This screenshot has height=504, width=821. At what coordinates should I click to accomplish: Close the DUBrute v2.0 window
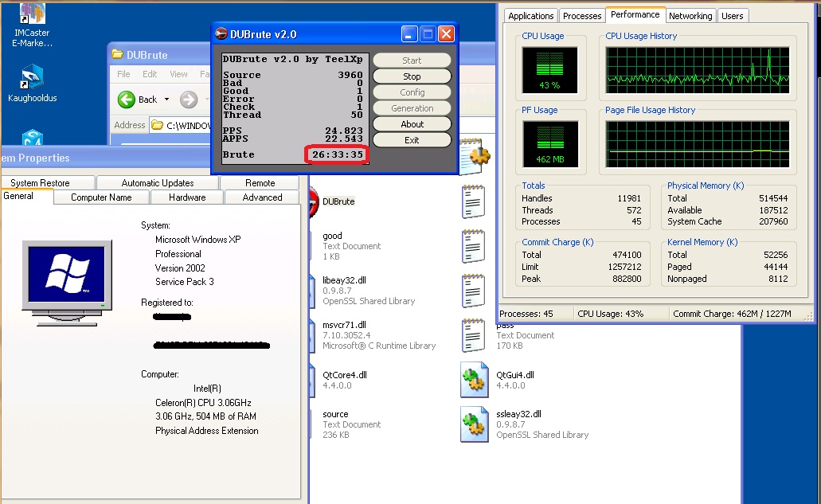click(446, 34)
